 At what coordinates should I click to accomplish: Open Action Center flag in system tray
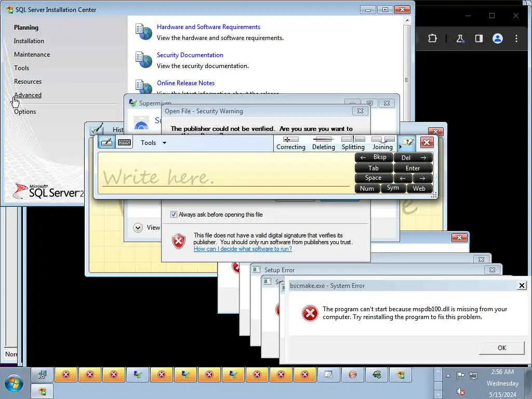[460, 375]
